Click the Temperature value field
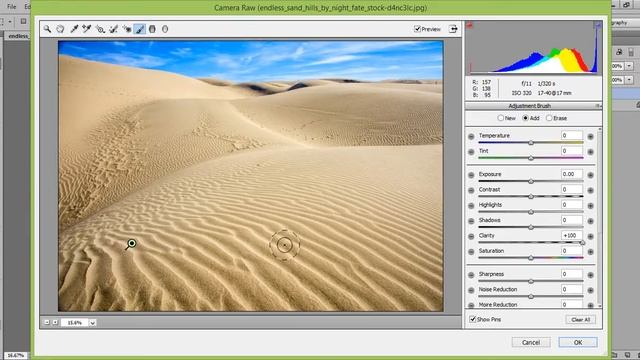The height and width of the screenshot is (360, 640). (571, 135)
